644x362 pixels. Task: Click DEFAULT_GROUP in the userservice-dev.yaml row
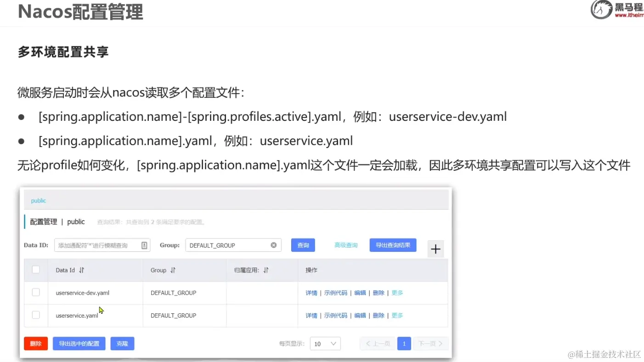pyautogui.click(x=173, y=293)
